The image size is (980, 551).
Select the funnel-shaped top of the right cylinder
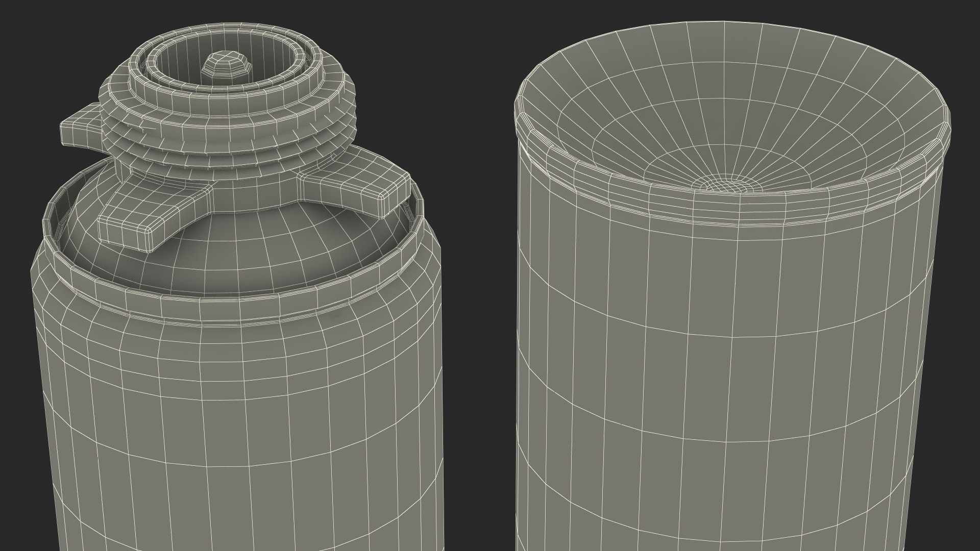click(x=731, y=108)
